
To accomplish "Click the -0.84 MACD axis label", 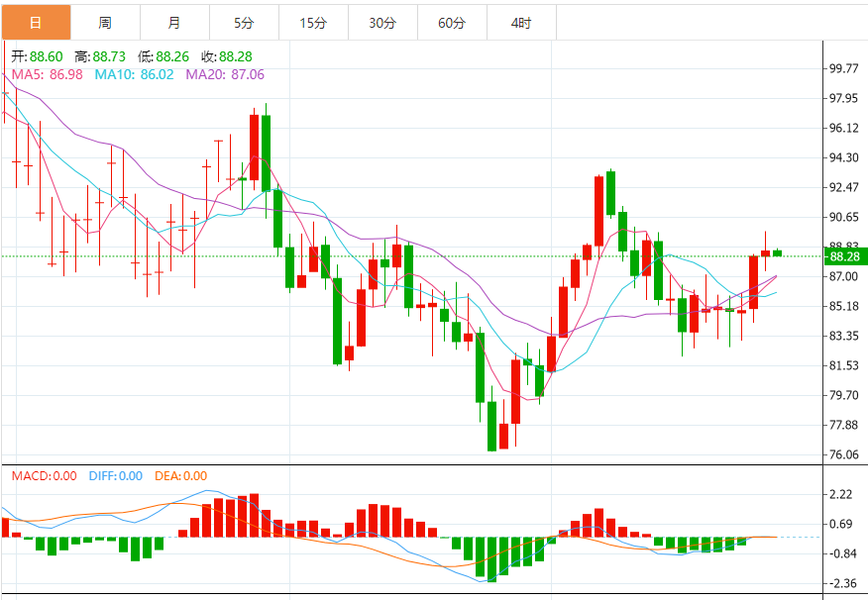I will tap(841, 554).
